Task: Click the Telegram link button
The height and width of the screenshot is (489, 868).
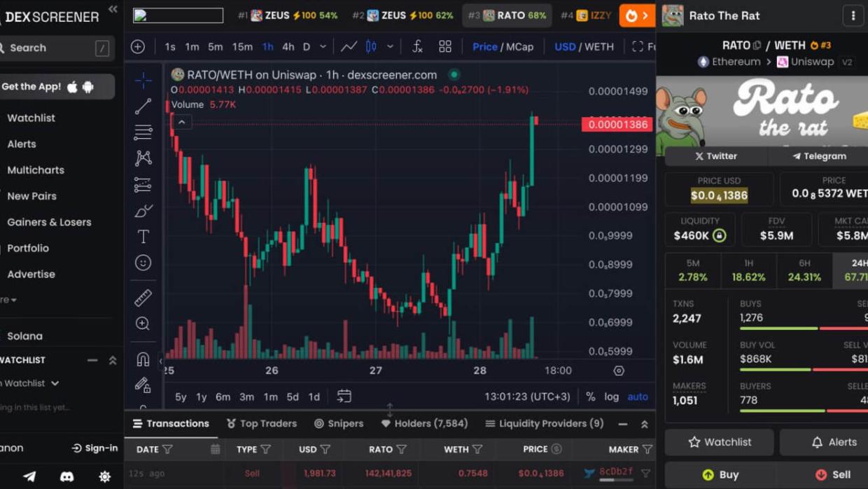Action: 818,156
